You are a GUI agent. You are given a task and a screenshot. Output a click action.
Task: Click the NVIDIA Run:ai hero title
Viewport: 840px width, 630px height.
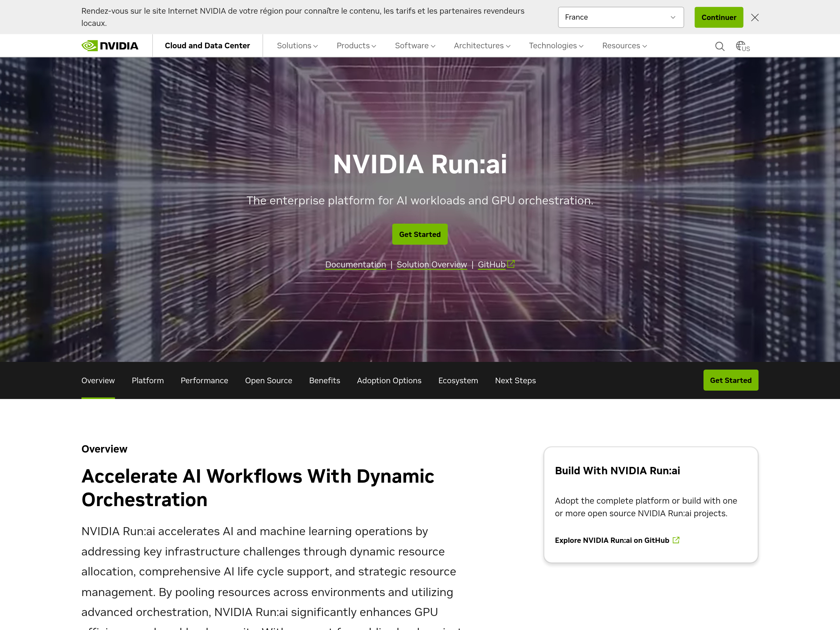(x=420, y=164)
